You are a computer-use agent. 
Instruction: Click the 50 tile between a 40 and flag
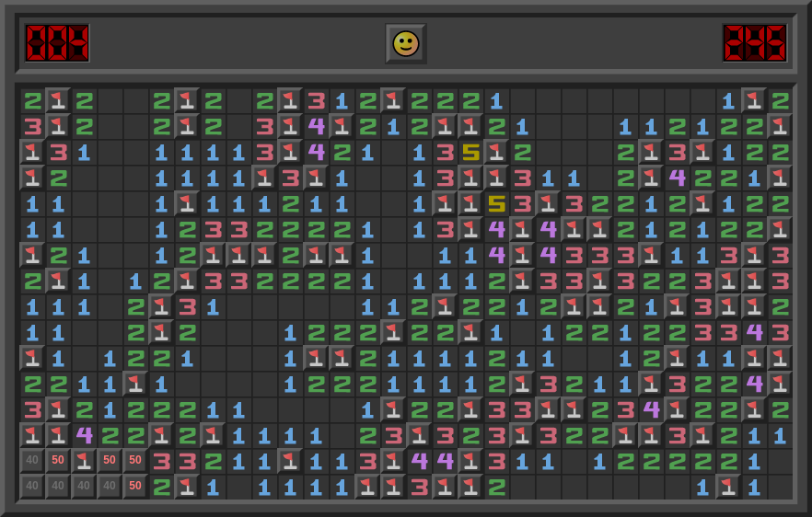point(59,461)
